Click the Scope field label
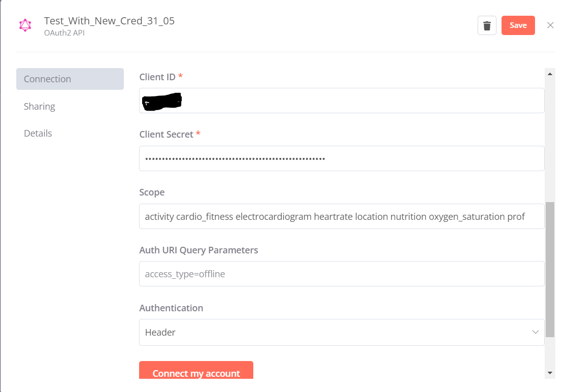 152,192
